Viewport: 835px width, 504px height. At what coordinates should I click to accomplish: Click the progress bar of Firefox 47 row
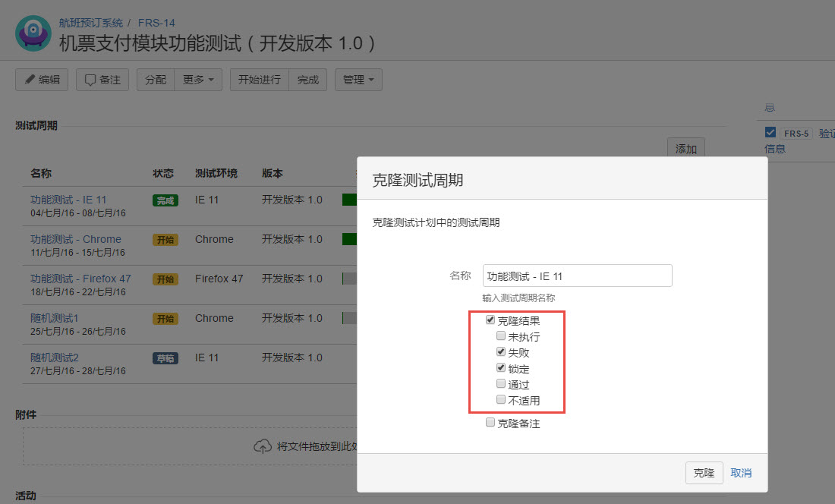click(349, 279)
